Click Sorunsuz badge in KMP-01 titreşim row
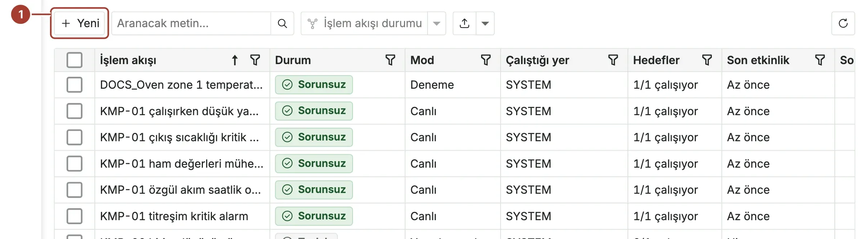The height and width of the screenshot is (239, 868). coord(314,216)
